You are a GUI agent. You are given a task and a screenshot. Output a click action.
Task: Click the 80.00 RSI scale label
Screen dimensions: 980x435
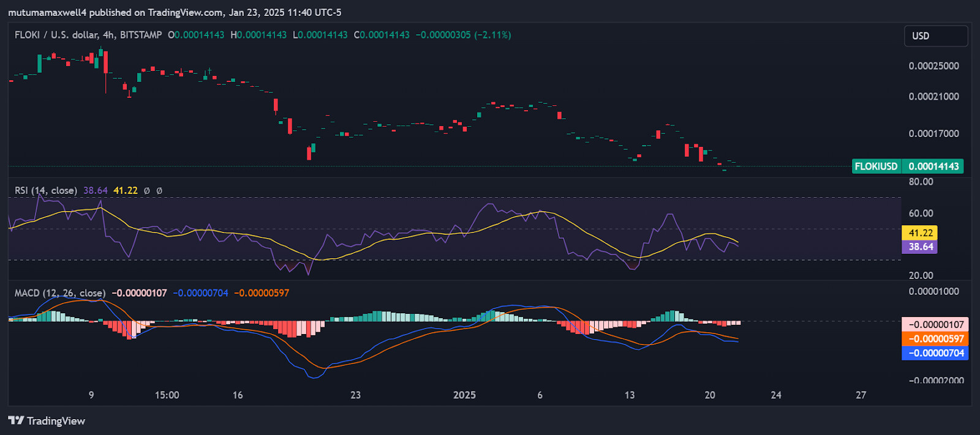click(921, 182)
